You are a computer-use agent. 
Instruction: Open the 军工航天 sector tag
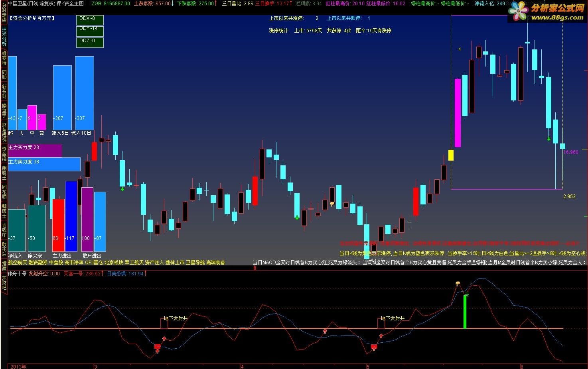(x=134, y=263)
